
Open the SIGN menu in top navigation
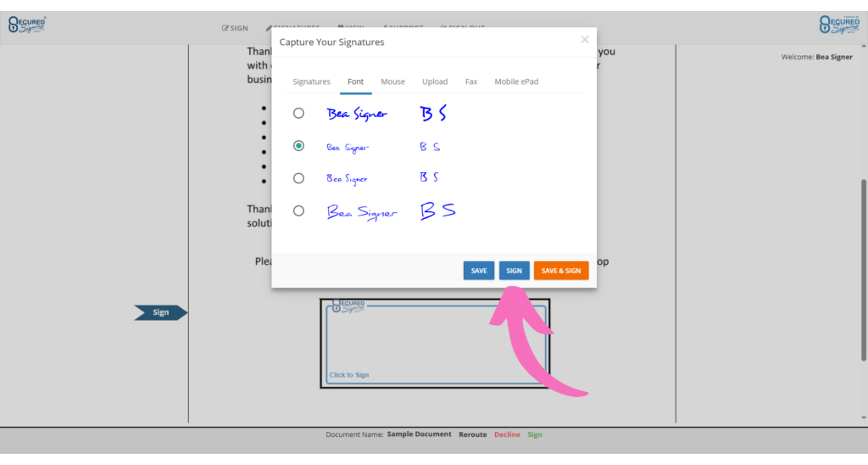coord(236,28)
